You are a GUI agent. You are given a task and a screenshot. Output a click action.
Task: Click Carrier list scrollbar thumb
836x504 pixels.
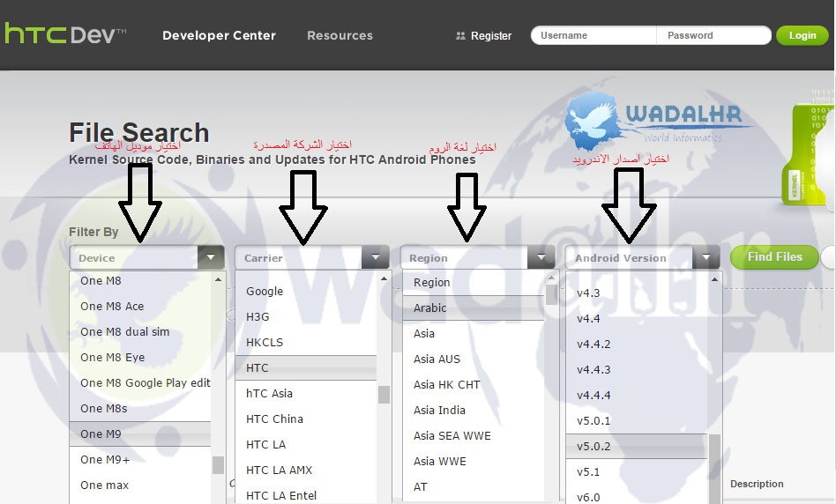(x=384, y=395)
